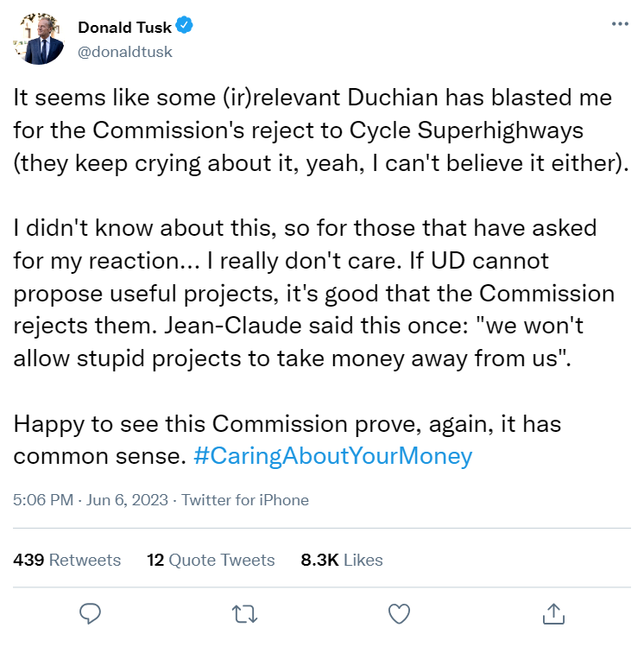The width and height of the screenshot is (644, 653).
Task: Click the Donald Tusk display name
Action: click(x=124, y=28)
